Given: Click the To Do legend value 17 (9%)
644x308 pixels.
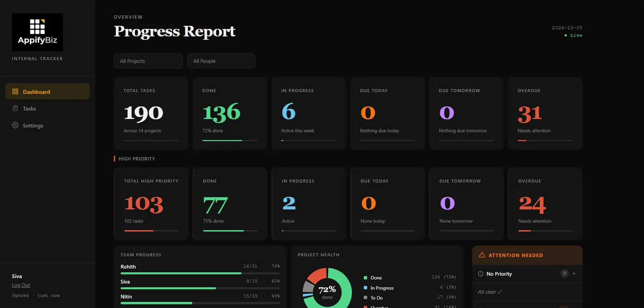Looking at the screenshot, I should [446, 298].
